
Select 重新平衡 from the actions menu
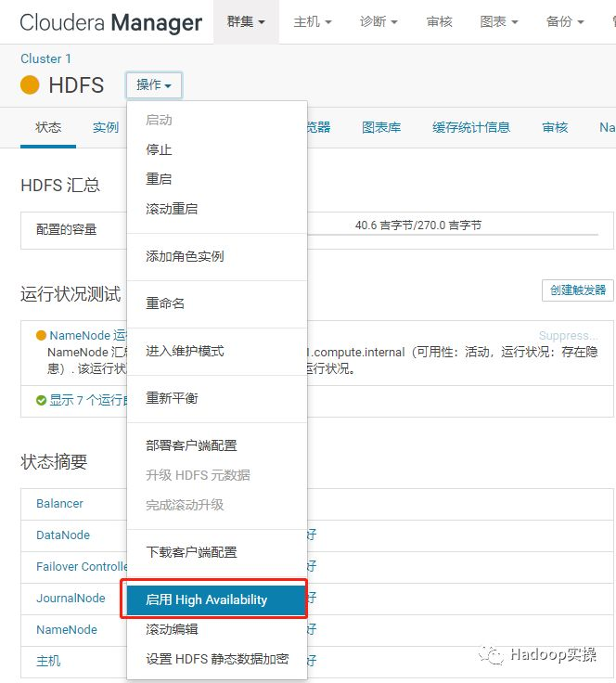217,398
